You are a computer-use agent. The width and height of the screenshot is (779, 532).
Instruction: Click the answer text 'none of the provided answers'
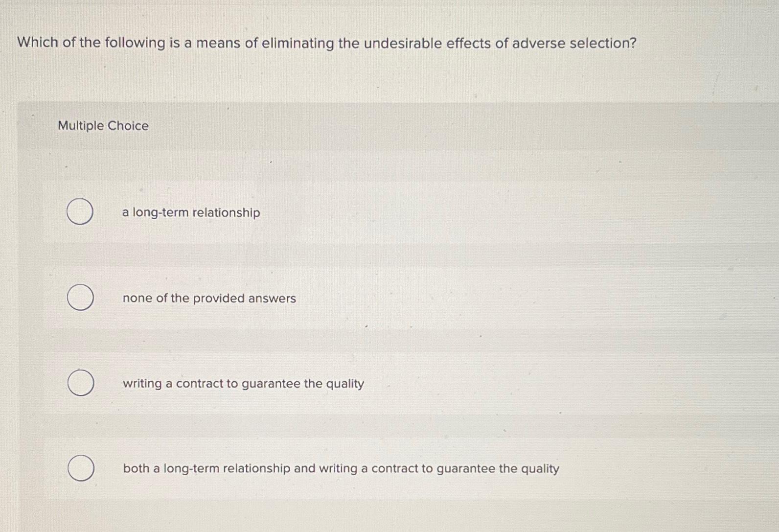[x=209, y=299]
